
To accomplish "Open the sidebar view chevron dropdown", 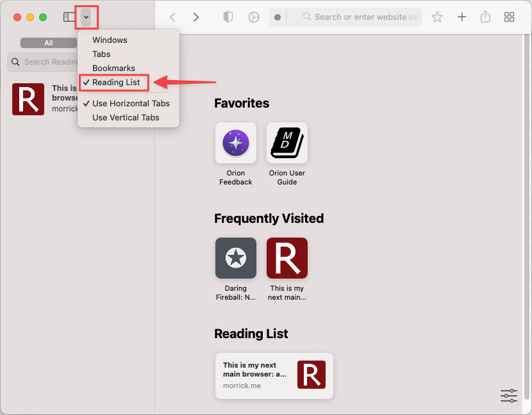I will pyautogui.click(x=87, y=17).
